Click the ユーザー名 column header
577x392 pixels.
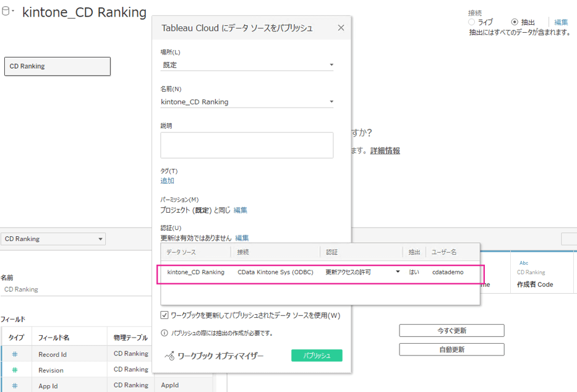tap(444, 252)
